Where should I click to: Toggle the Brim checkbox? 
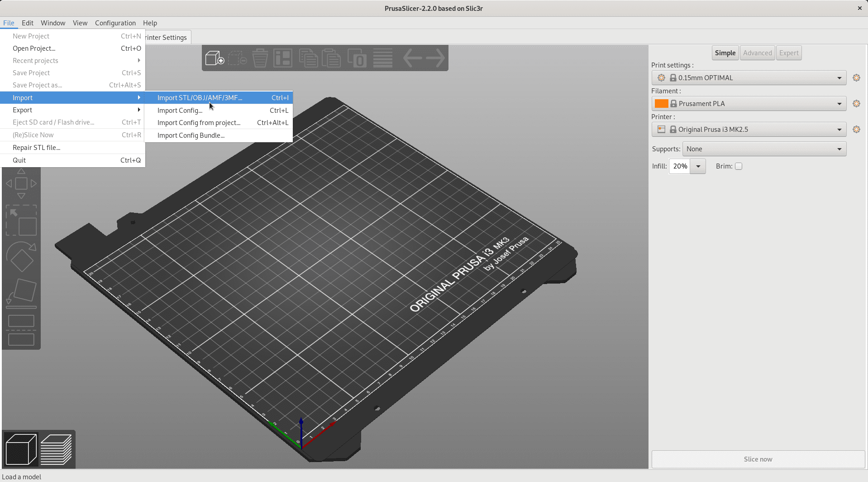(739, 166)
